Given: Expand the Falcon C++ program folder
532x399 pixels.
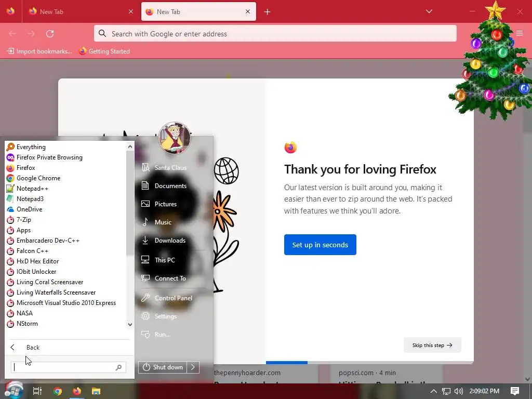Looking at the screenshot, I should pos(66,251).
